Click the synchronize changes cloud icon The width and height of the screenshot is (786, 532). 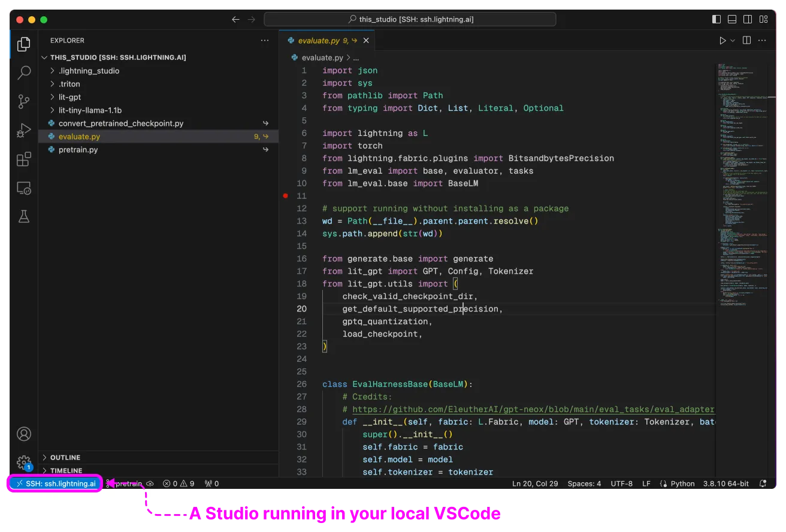pyautogui.click(x=150, y=483)
